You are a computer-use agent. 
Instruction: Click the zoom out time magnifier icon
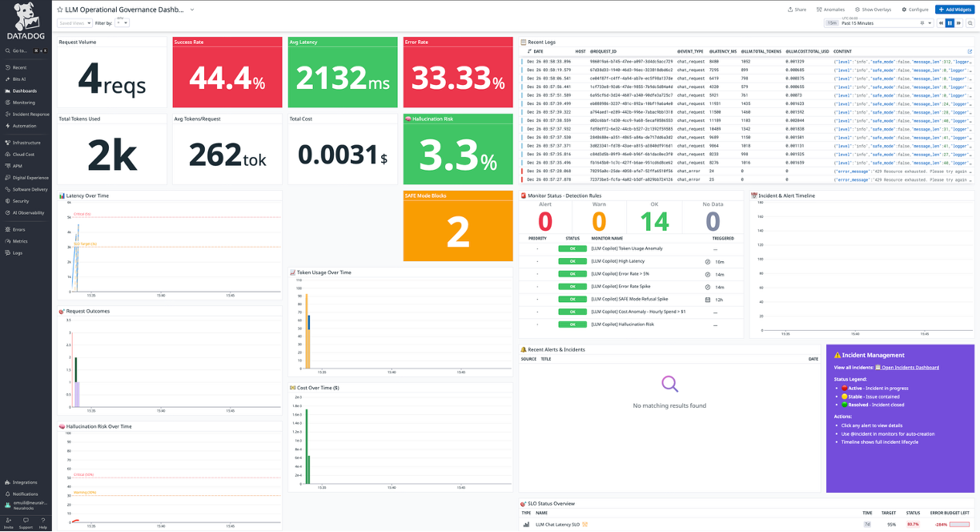pyautogui.click(x=970, y=23)
